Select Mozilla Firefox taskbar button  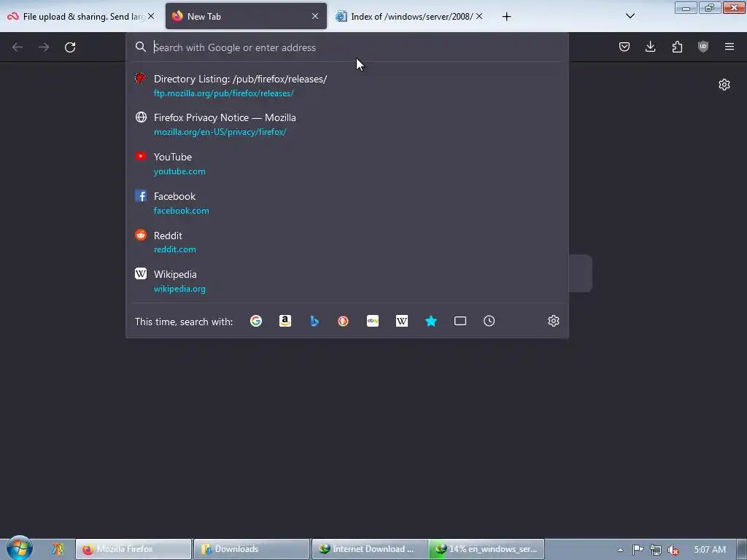click(133, 549)
